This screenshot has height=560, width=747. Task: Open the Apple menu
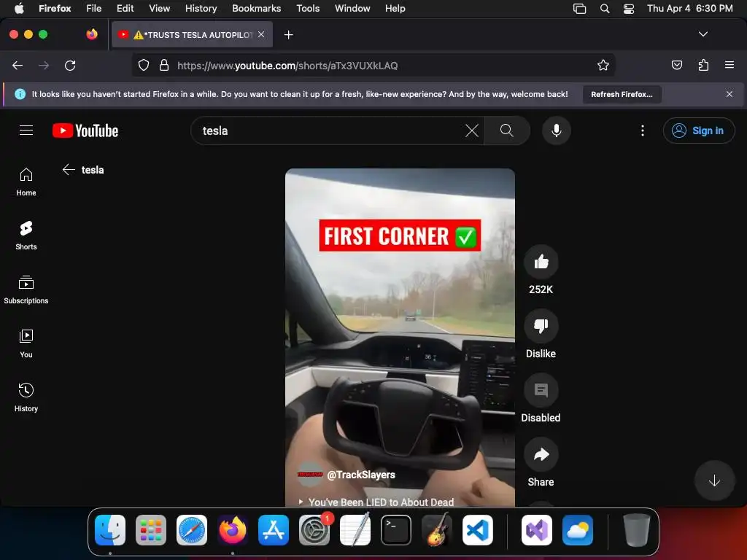click(x=19, y=8)
